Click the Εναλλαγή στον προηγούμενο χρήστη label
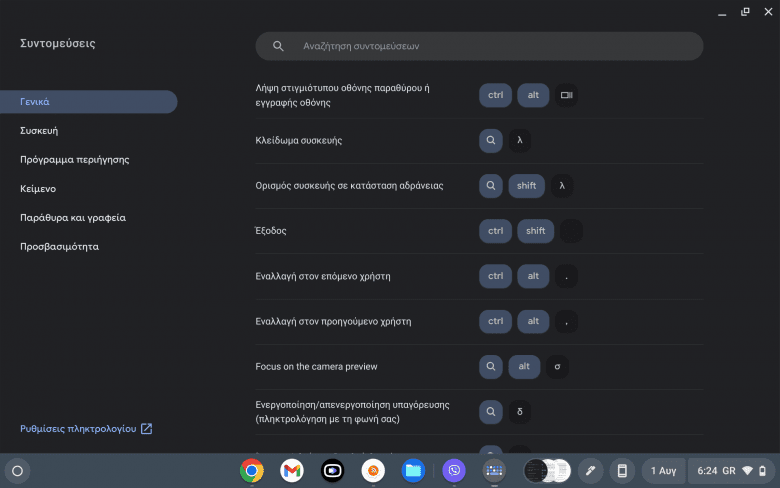Image resolution: width=780 pixels, height=488 pixels. pyautogui.click(x=333, y=321)
